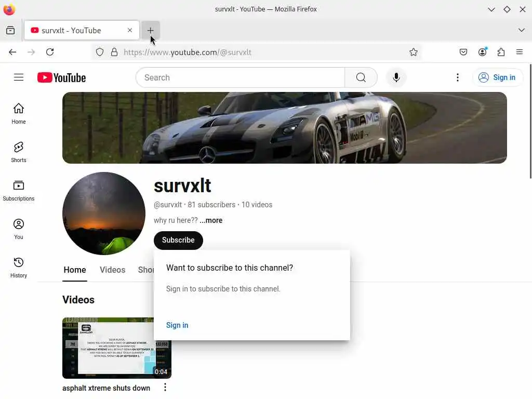Click the channel banner car image

point(284,128)
